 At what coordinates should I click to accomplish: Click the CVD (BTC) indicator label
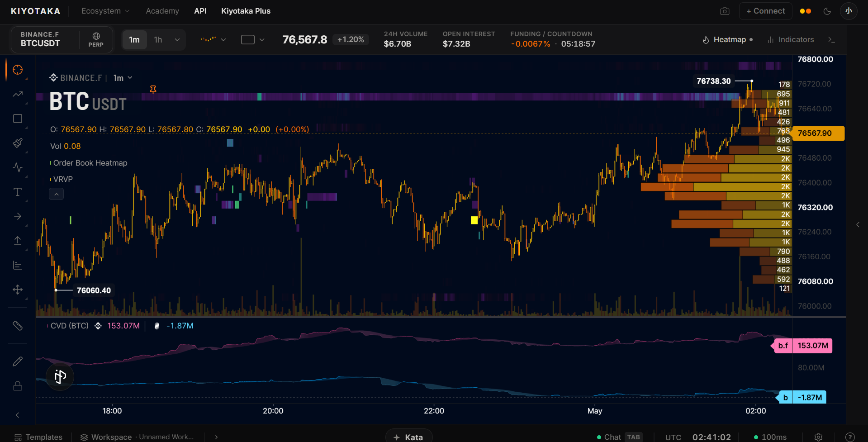point(70,326)
